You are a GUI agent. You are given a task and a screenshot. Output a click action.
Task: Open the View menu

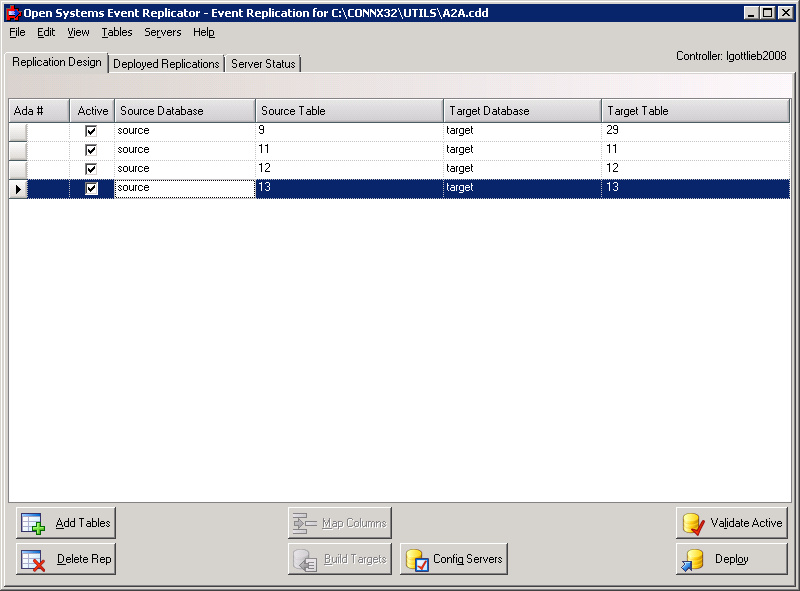click(x=78, y=32)
